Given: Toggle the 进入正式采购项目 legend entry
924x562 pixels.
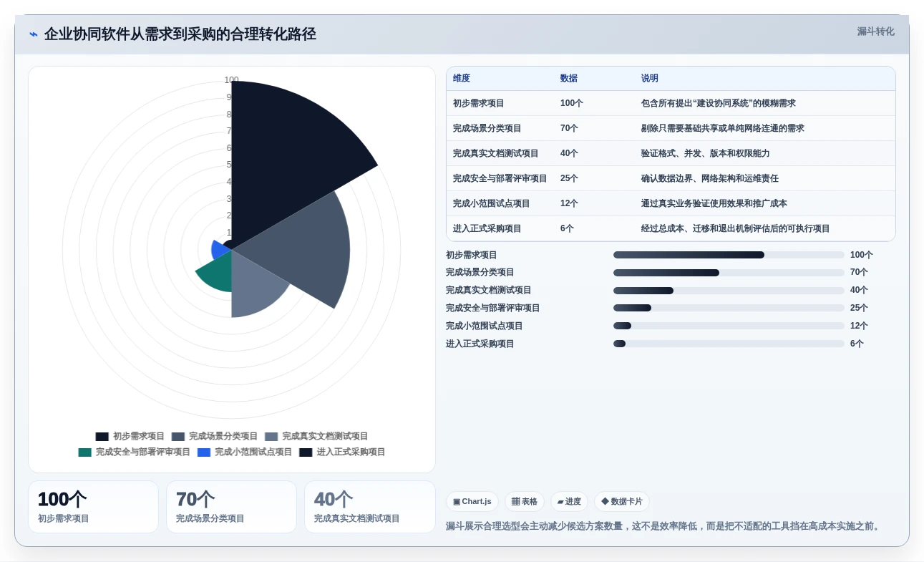Looking at the screenshot, I should (342, 452).
